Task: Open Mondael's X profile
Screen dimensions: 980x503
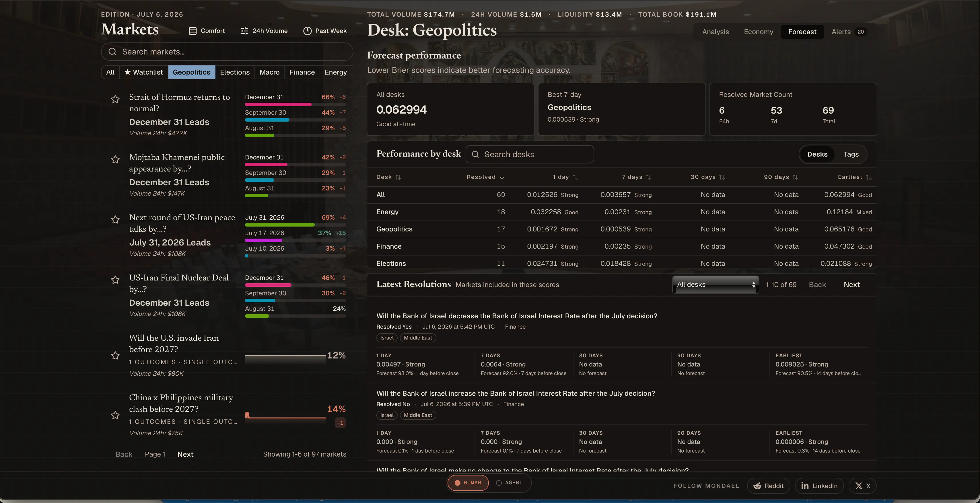Action: [x=862, y=486]
